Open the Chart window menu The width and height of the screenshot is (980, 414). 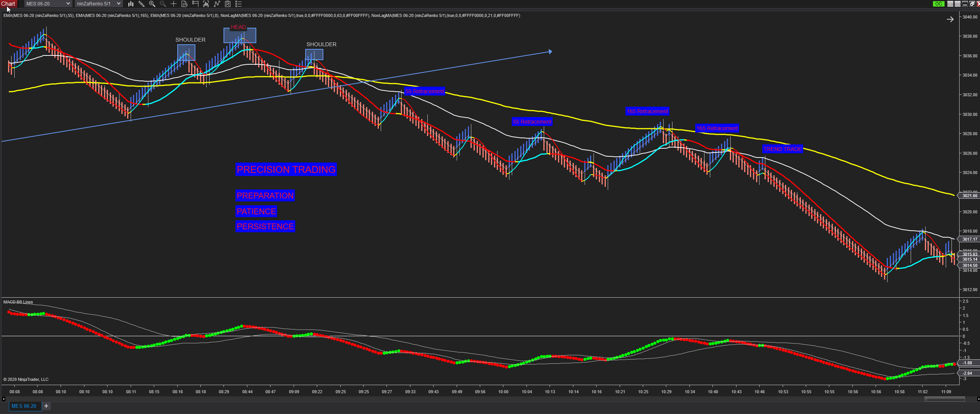(x=8, y=4)
